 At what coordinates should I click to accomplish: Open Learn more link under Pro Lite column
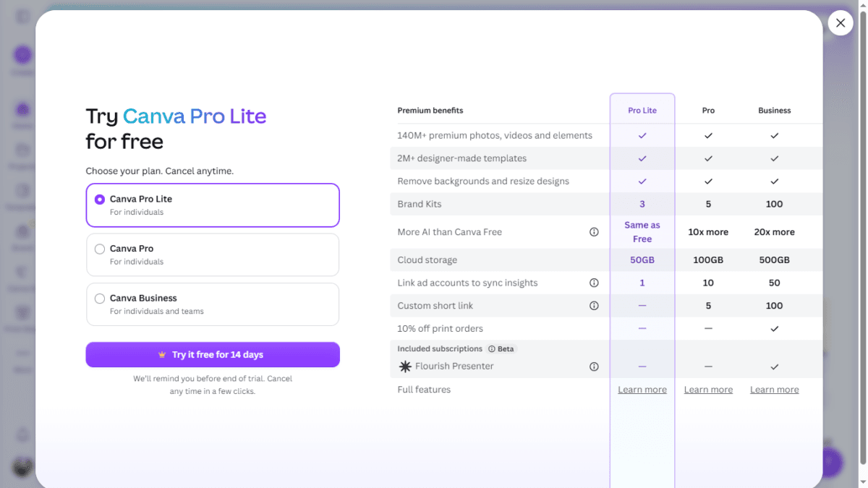pos(642,390)
